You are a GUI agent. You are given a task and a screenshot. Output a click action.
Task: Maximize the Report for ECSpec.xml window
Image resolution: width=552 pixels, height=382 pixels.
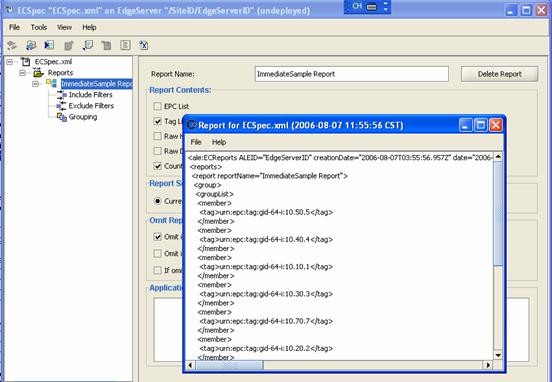click(481, 125)
